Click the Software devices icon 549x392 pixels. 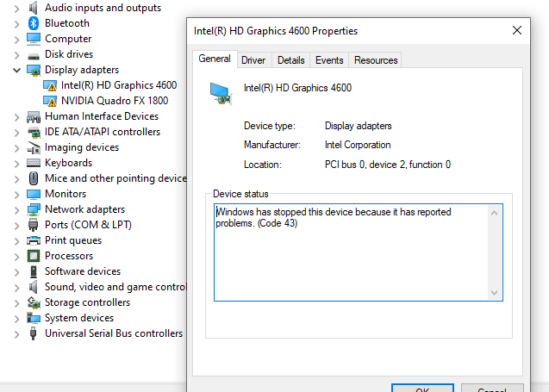pos(34,271)
